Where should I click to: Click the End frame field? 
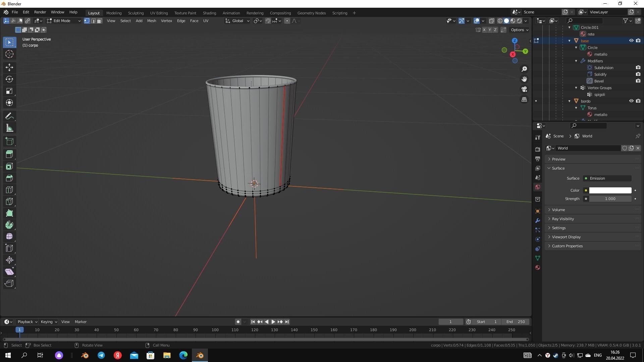click(x=516, y=322)
